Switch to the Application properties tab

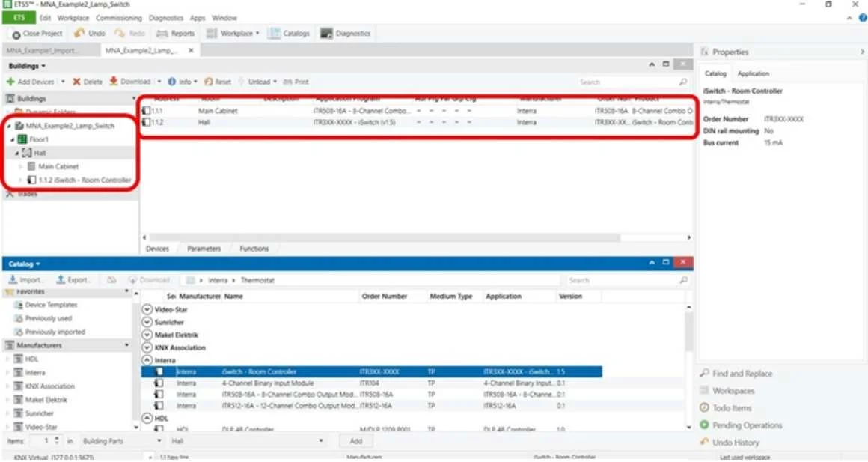click(753, 73)
